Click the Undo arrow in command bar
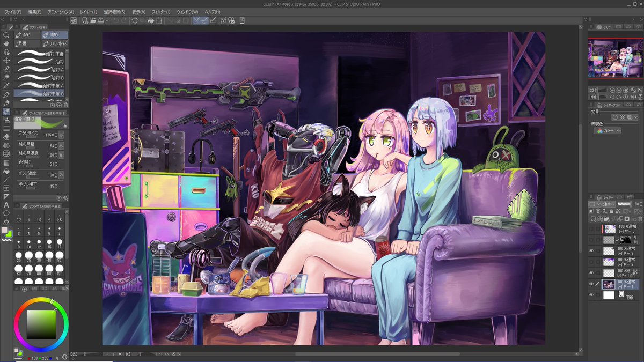644x362 pixels. (x=116, y=20)
